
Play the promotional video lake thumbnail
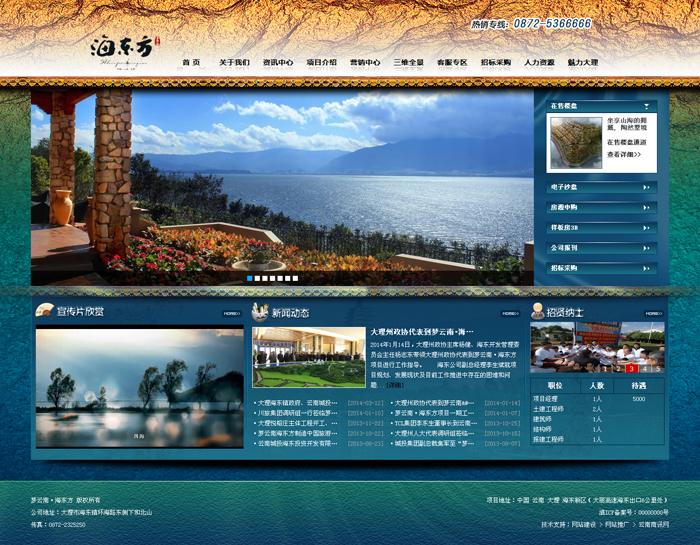click(x=139, y=387)
